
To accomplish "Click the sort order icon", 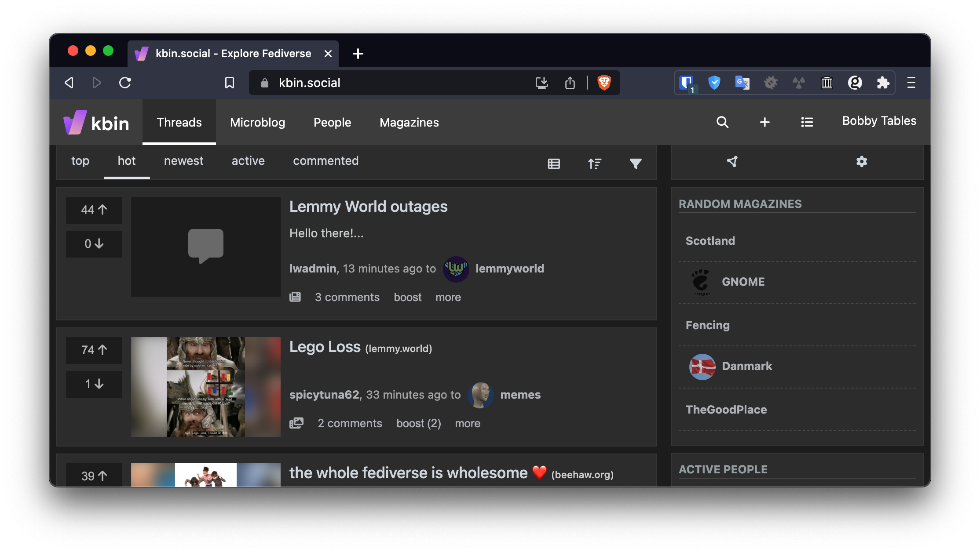I will (595, 163).
